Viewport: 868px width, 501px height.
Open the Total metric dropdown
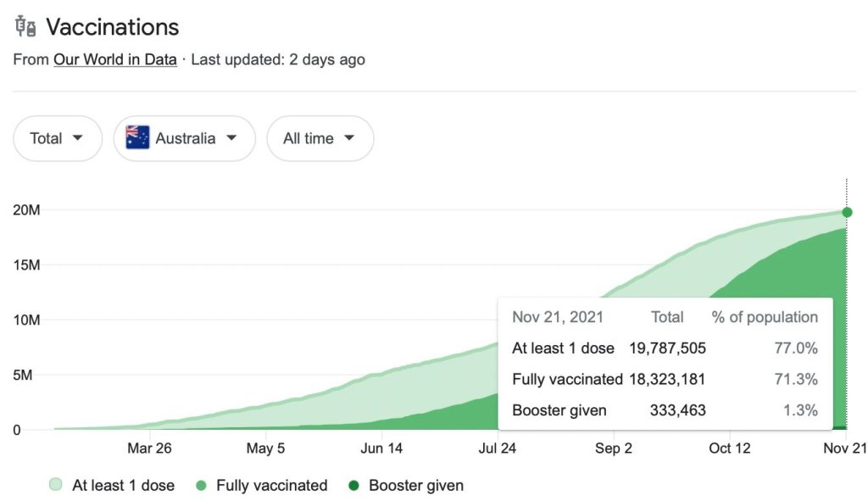(57, 138)
